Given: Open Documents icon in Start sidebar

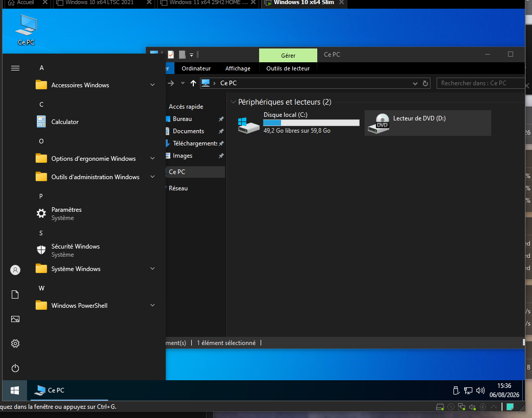Looking at the screenshot, I should (15, 294).
